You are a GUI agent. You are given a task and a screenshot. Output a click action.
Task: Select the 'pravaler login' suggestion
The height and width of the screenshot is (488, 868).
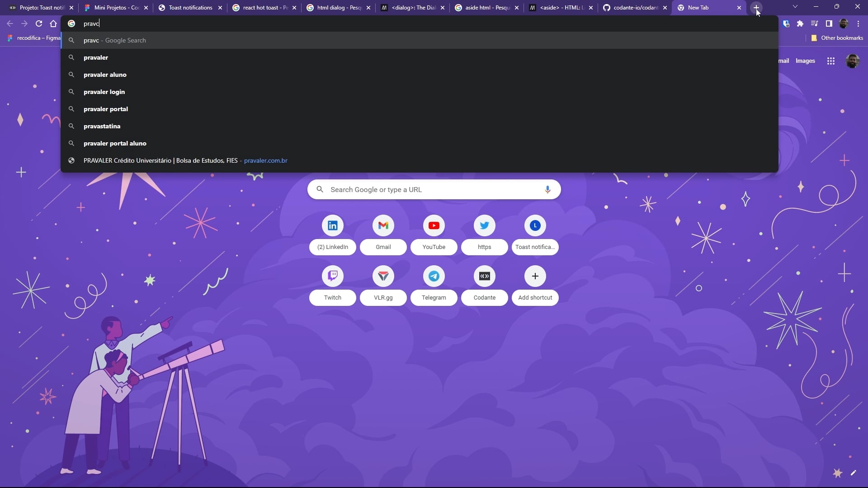pos(104,92)
